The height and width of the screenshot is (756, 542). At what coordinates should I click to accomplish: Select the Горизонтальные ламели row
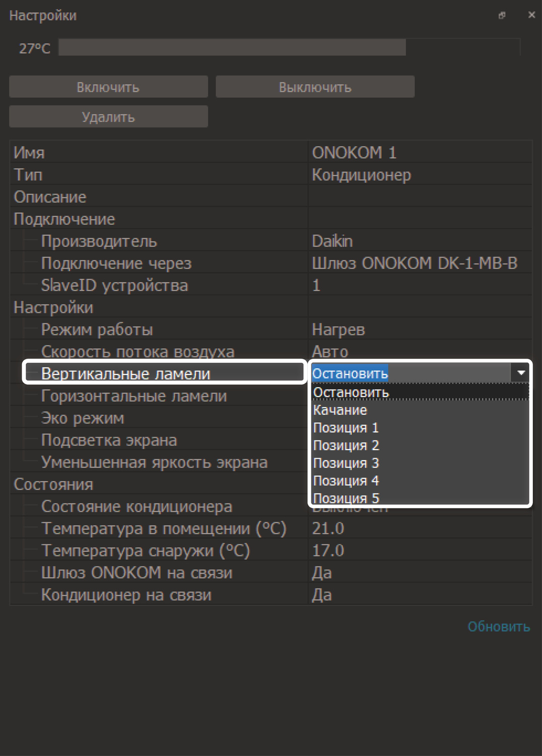[134, 396]
